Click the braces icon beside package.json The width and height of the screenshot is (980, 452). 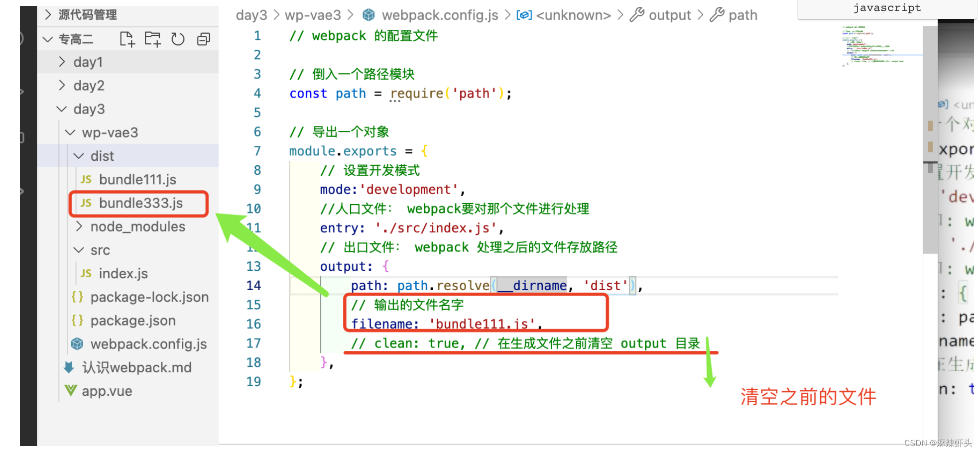(77, 321)
